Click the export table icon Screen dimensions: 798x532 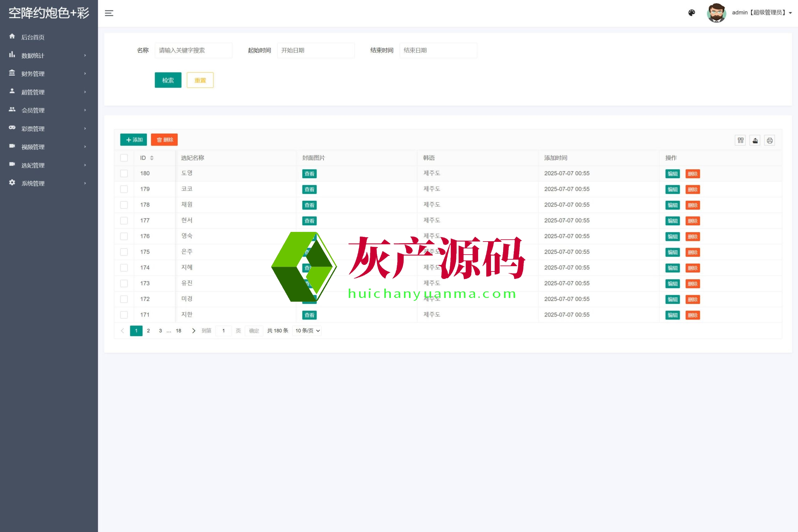click(755, 140)
